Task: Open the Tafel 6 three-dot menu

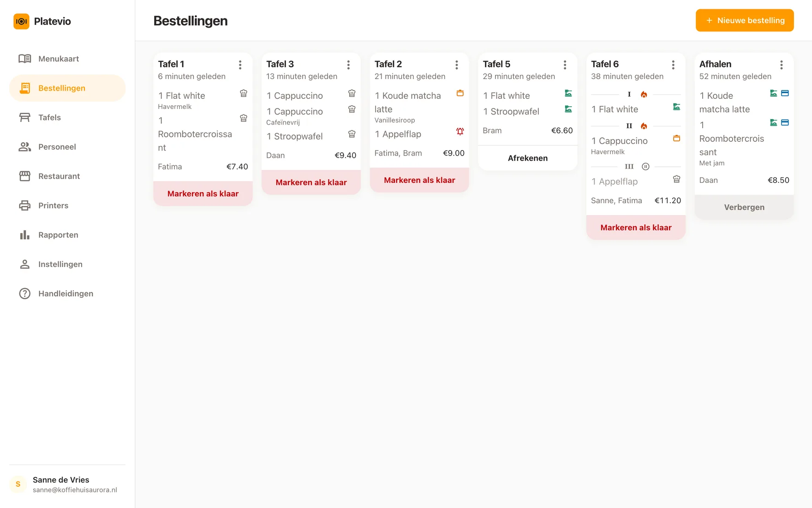Action: pyautogui.click(x=673, y=65)
